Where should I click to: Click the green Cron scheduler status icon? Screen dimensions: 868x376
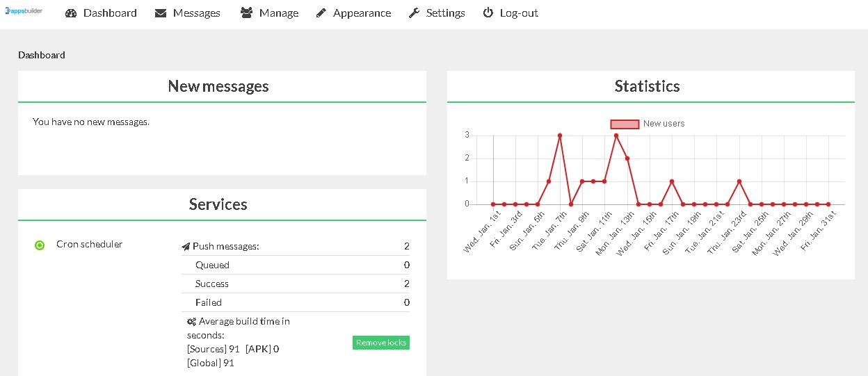(40, 245)
